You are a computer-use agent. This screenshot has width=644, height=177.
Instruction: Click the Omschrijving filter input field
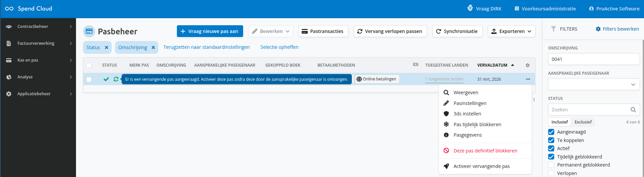click(x=594, y=59)
